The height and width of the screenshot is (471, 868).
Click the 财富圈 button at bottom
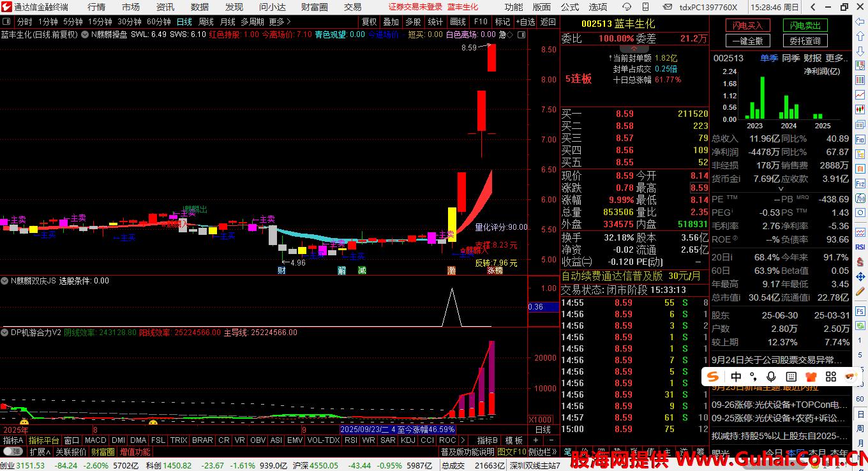(x=102, y=452)
